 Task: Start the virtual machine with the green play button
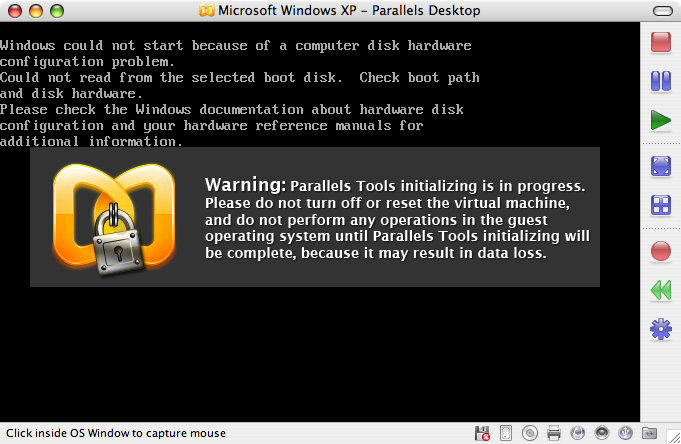[x=661, y=120]
